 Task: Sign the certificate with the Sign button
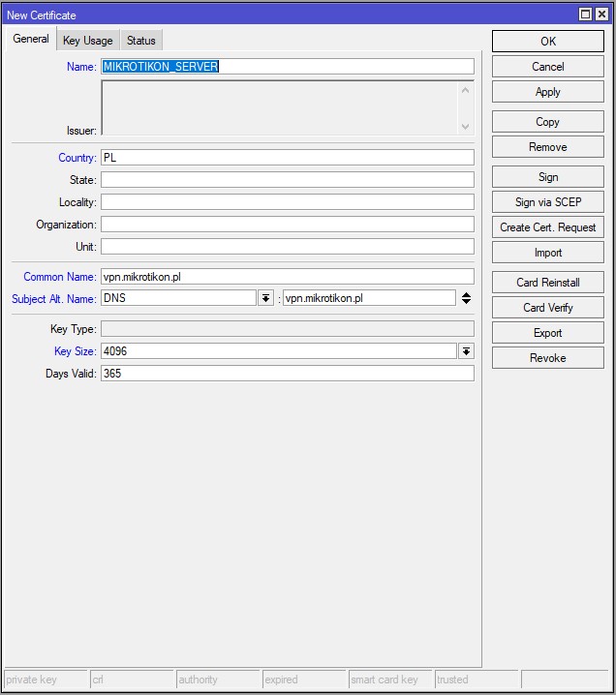click(x=547, y=177)
